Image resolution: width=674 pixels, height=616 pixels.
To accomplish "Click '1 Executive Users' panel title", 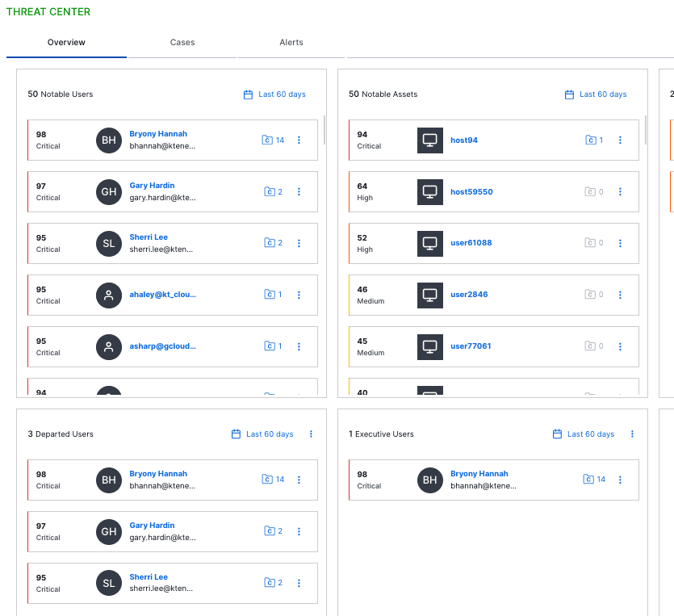I will coord(381,434).
